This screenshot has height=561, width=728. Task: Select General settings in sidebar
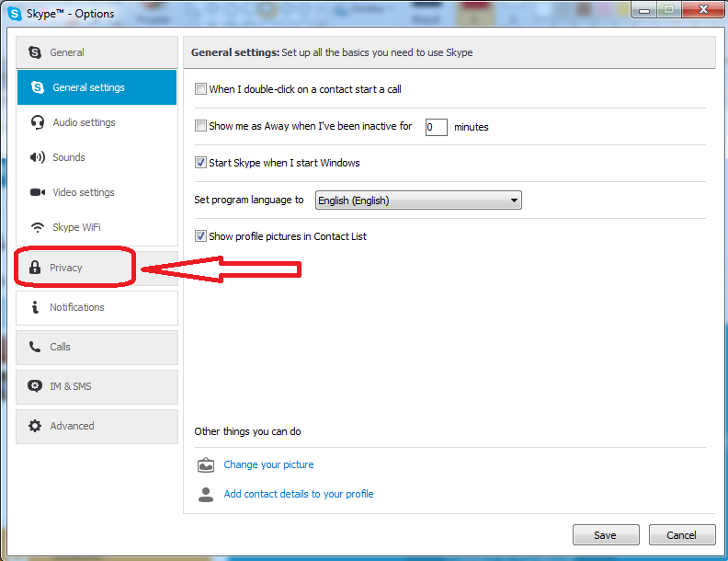(97, 87)
